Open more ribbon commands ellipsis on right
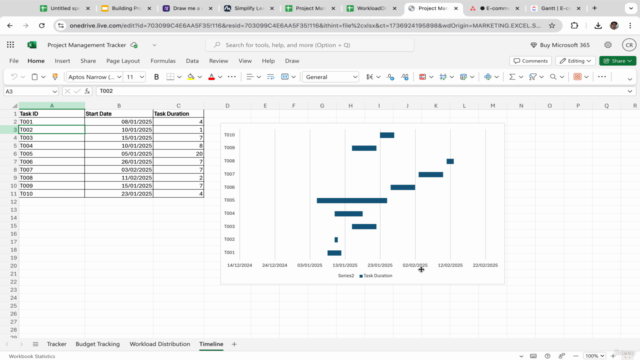 click(x=602, y=77)
